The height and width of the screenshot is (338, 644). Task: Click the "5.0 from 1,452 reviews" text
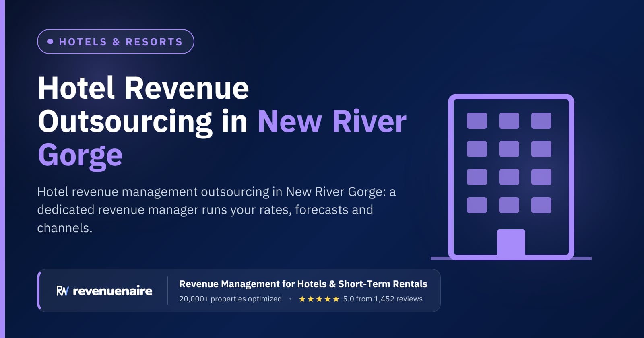[x=383, y=299]
